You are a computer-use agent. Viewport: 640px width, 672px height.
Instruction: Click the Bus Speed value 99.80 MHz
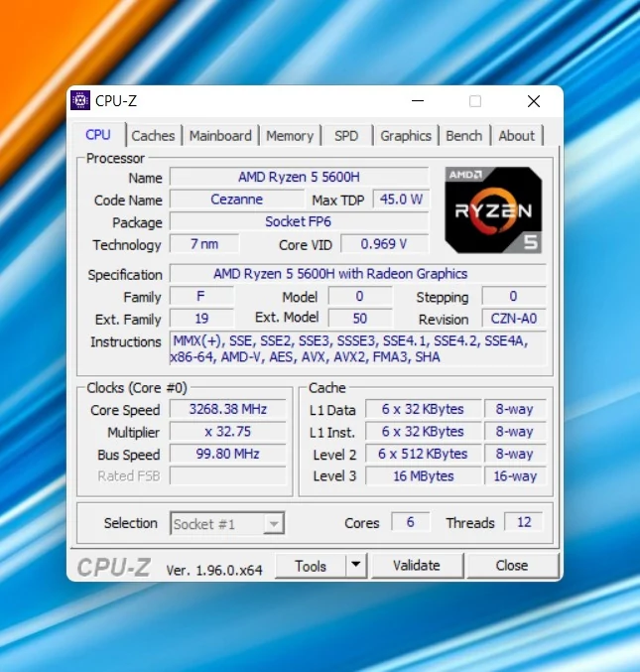click(227, 454)
